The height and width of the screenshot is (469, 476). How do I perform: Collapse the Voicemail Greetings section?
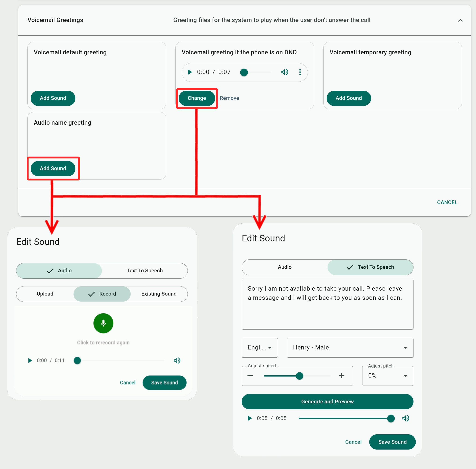(460, 20)
